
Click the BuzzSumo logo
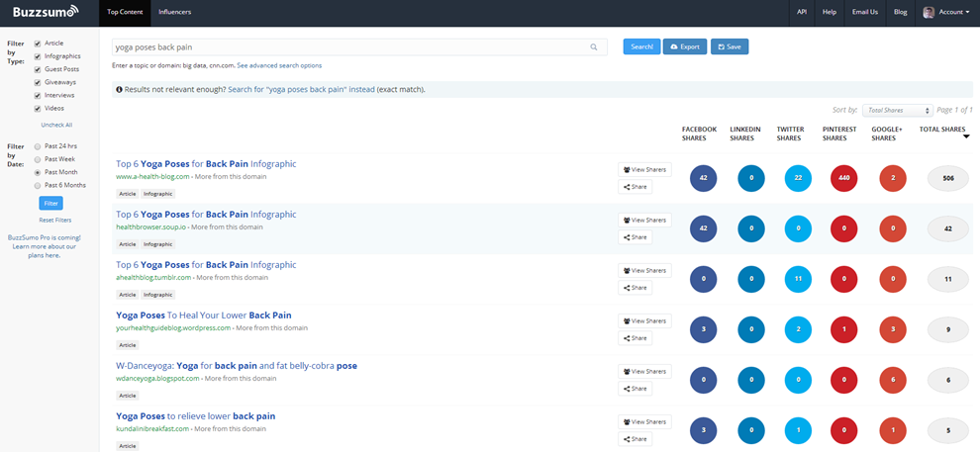(47, 11)
